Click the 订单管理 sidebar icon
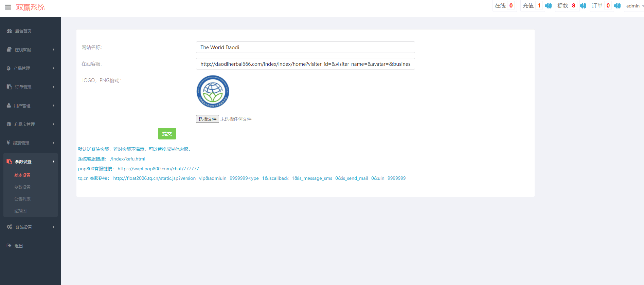The image size is (644, 285). point(9,87)
